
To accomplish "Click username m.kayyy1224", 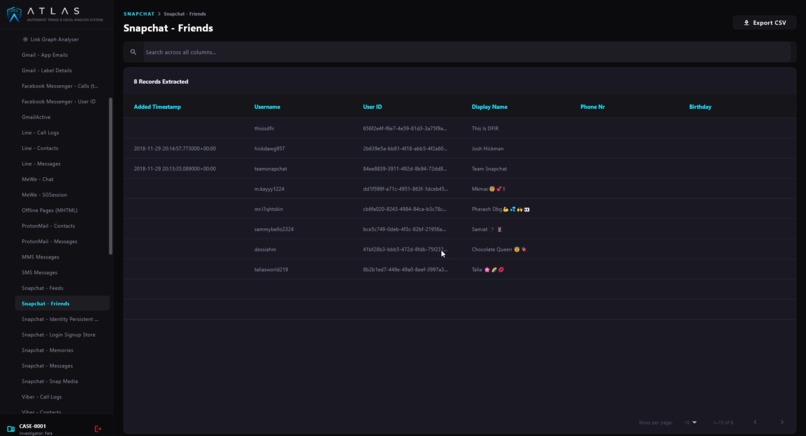I will tap(269, 189).
